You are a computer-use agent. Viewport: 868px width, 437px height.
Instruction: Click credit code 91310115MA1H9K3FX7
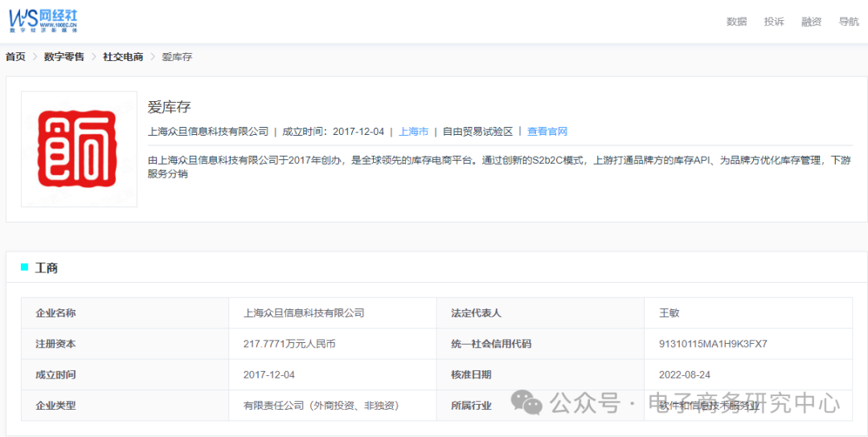713,344
